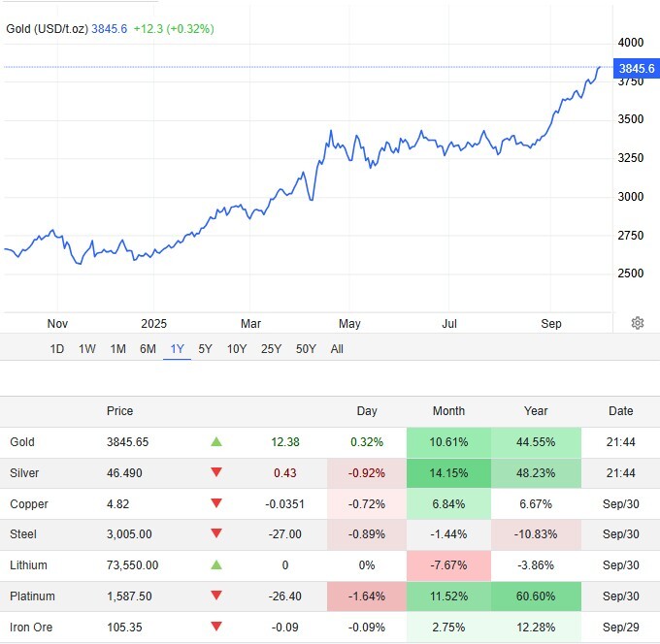Show the 50Y price history
The height and width of the screenshot is (644, 660).
click(306, 349)
